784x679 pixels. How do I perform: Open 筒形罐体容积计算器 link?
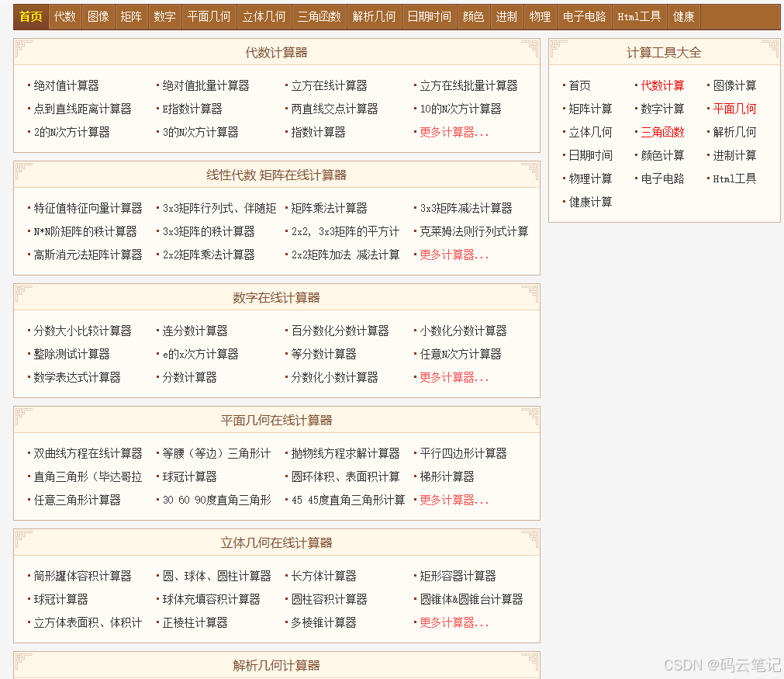82,576
